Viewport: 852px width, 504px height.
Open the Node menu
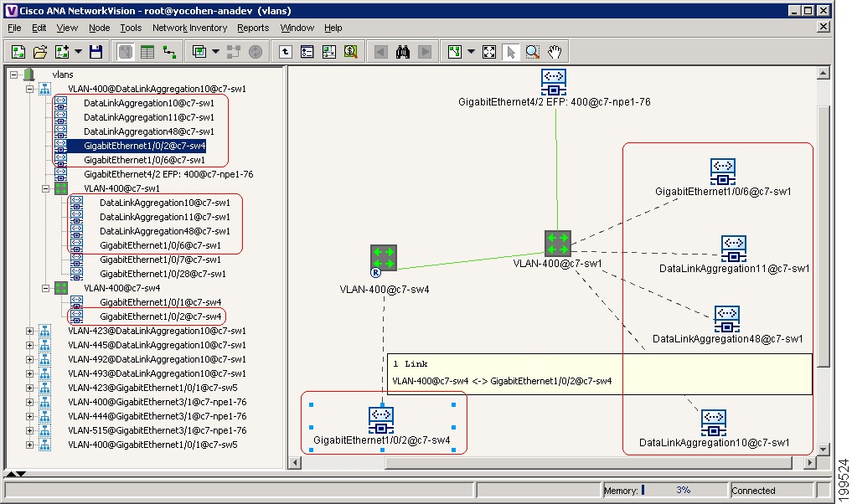point(100,28)
